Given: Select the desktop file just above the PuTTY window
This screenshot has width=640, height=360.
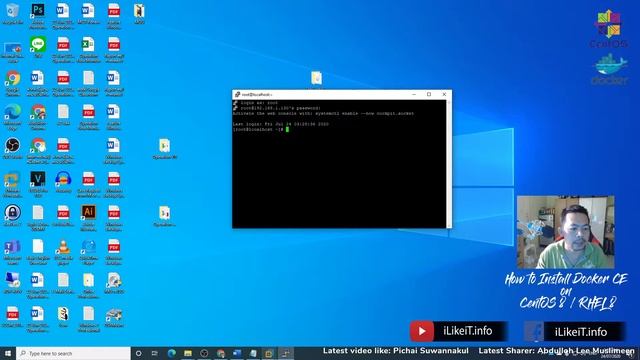Looking at the screenshot, I should click(x=316, y=78).
